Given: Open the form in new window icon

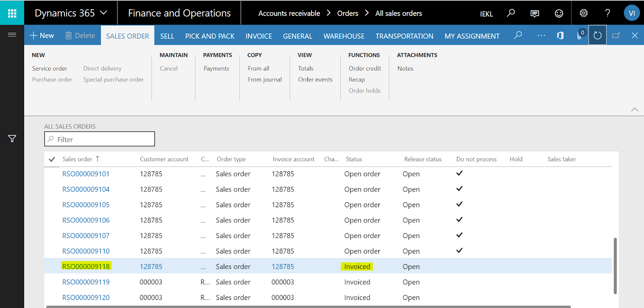Looking at the screenshot, I should point(616,35).
